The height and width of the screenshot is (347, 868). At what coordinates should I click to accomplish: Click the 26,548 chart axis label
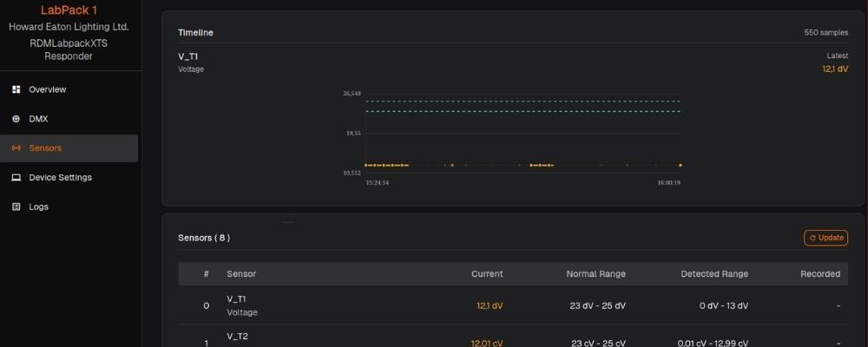(352, 94)
